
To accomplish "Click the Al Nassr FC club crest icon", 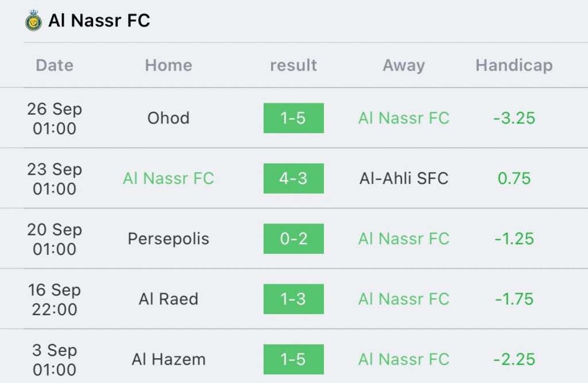I will tap(33, 20).
